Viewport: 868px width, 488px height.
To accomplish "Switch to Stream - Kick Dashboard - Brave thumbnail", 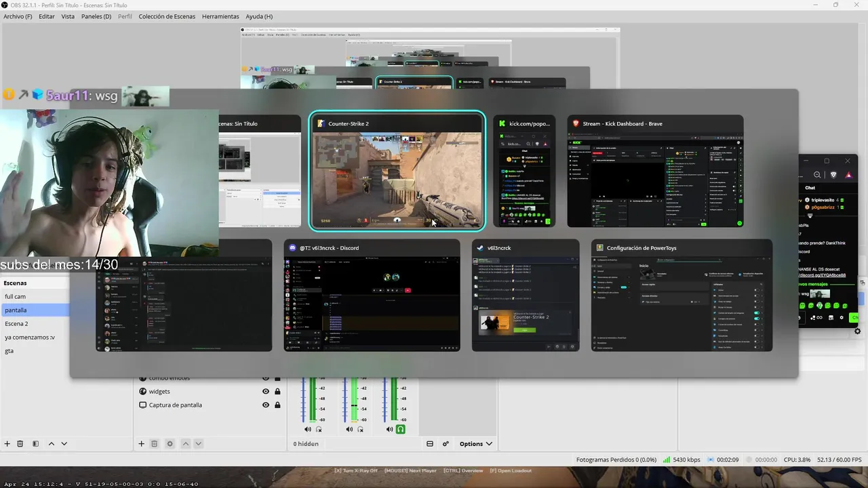I will tap(655, 171).
